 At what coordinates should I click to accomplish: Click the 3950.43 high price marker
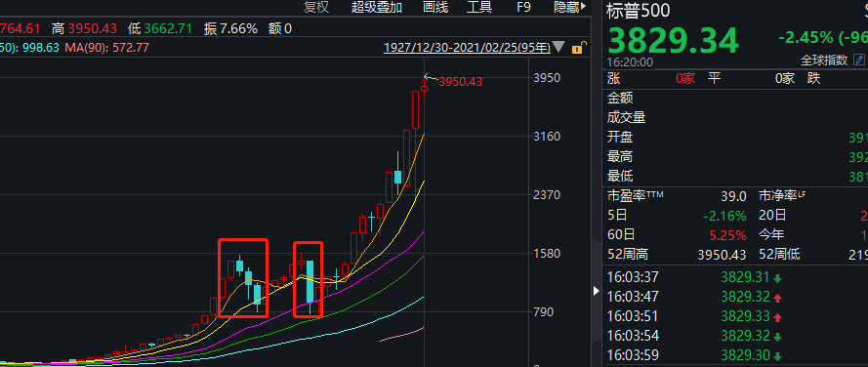[460, 82]
